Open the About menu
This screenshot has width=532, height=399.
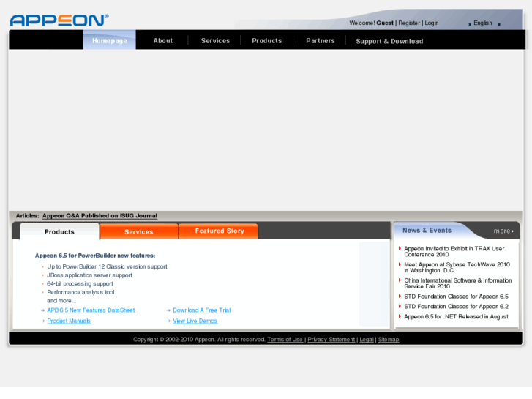coord(163,41)
